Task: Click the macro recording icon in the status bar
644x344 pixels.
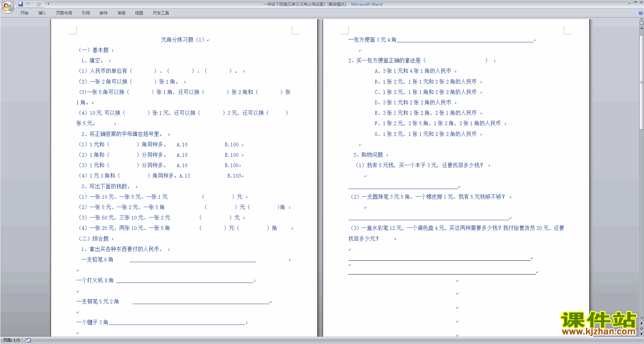Action: (x=28, y=340)
